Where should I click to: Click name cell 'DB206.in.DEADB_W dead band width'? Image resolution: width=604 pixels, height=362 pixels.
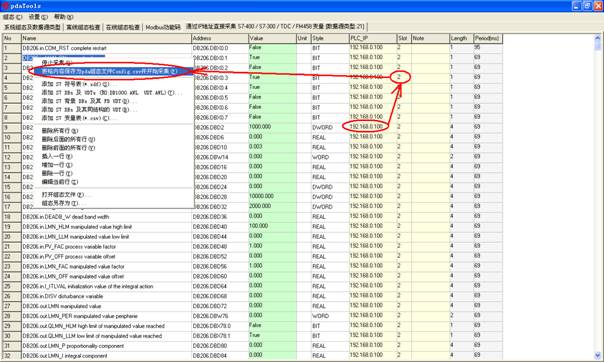106,217
